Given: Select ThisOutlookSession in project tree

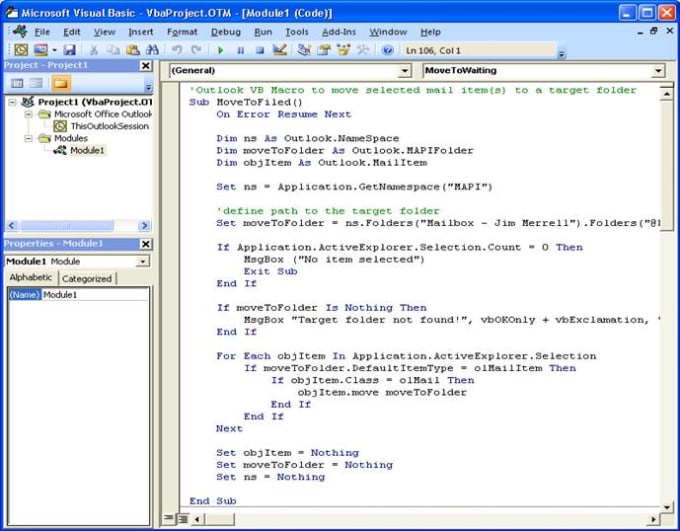Looking at the screenshot, I should (x=109, y=126).
